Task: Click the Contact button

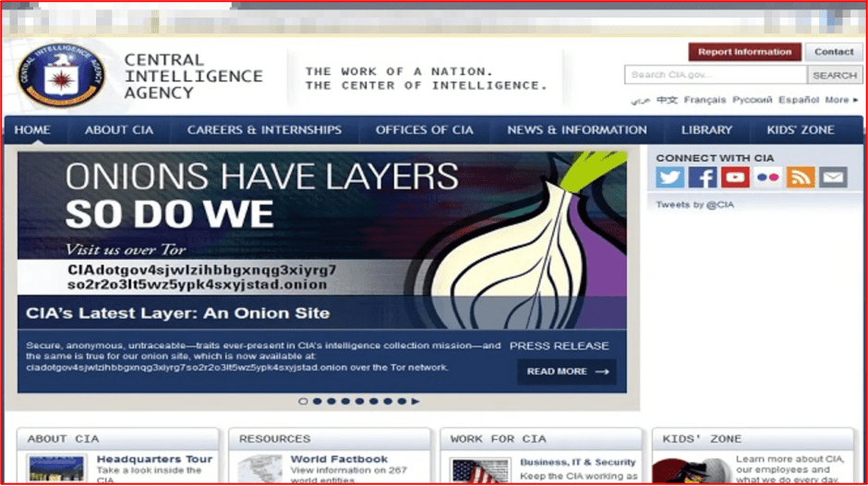Action: (834, 52)
